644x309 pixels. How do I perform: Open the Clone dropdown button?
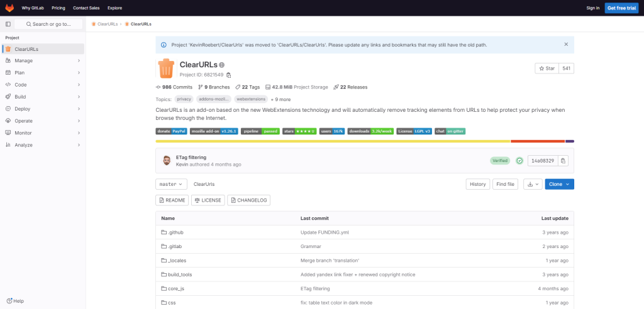pos(559,184)
